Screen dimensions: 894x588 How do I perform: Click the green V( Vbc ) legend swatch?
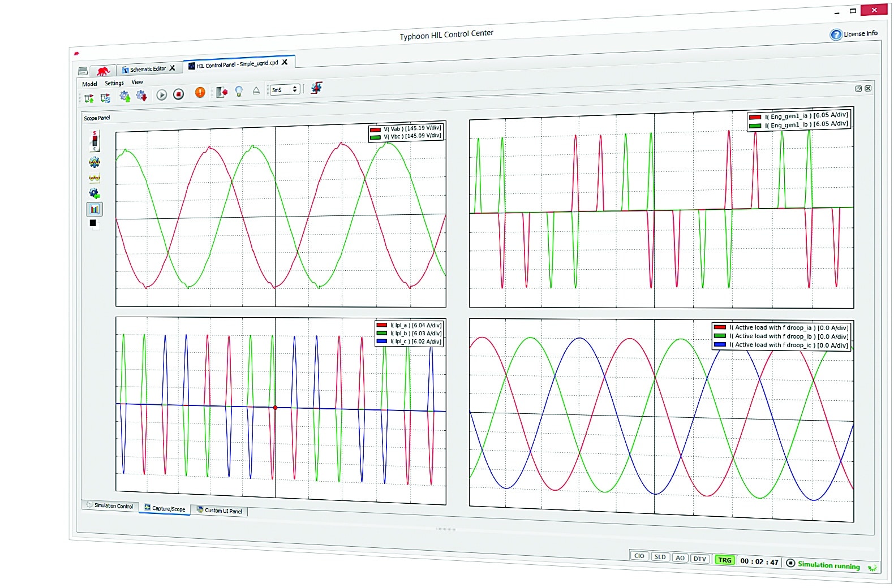(375, 137)
